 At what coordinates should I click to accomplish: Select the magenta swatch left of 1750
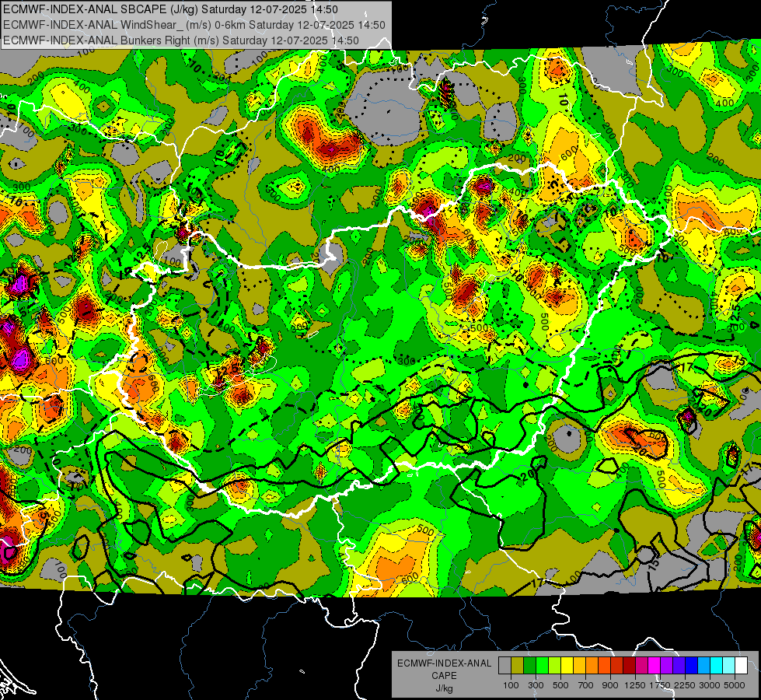[655, 666]
